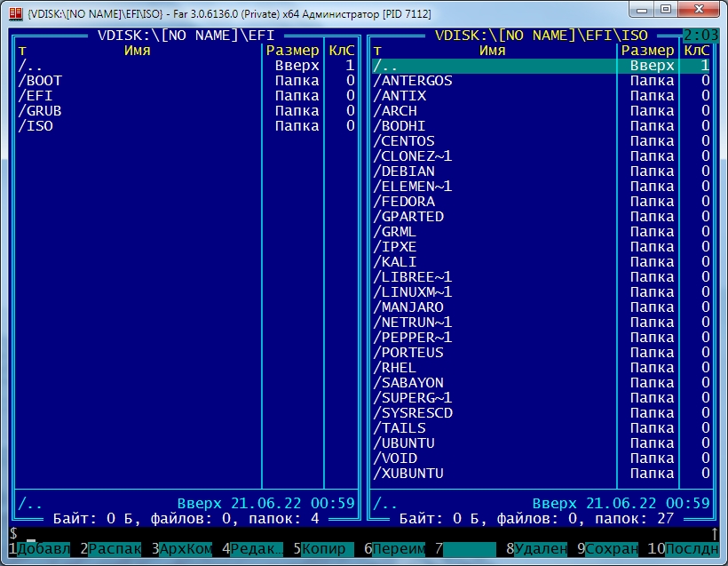Click the sort mode letter т in left panel

[22, 52]
